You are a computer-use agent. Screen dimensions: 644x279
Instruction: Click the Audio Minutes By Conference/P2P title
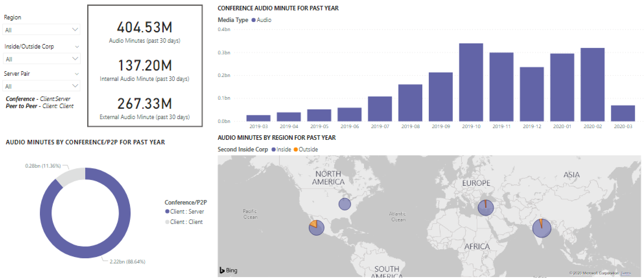point(86,142)
